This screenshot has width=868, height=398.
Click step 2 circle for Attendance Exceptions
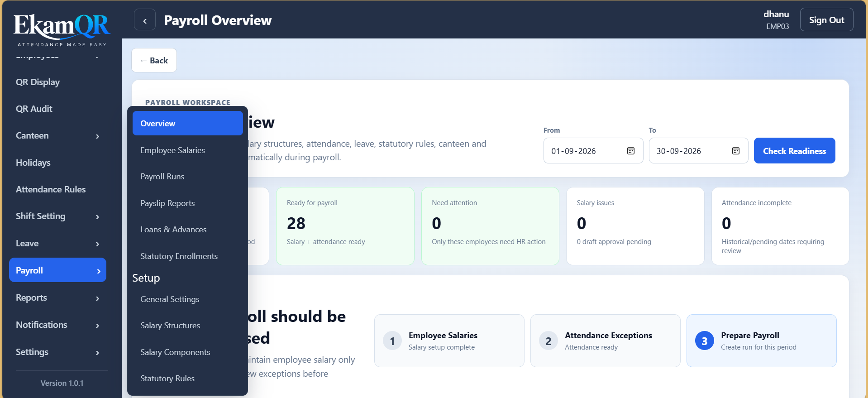coord(548,341)
